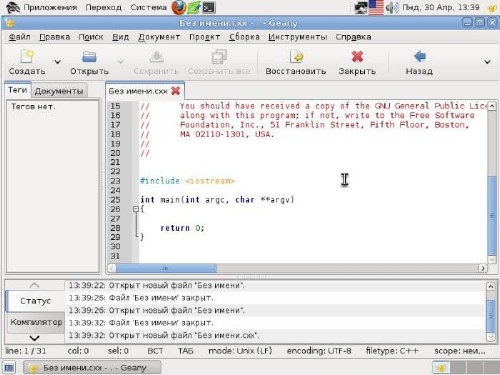
Task: Click the Открыть folder icon
Action: 89,56
